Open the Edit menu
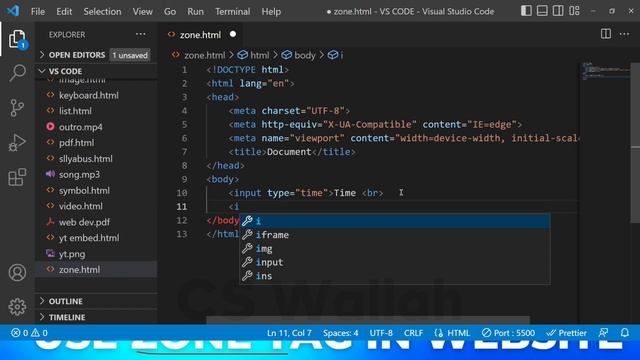 (x=64, y=11)
